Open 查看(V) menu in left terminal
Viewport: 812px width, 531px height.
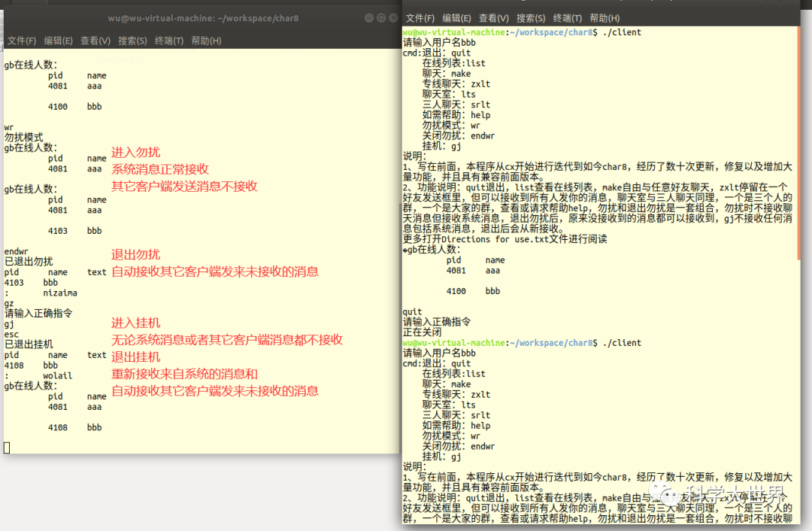pos(95,41)
